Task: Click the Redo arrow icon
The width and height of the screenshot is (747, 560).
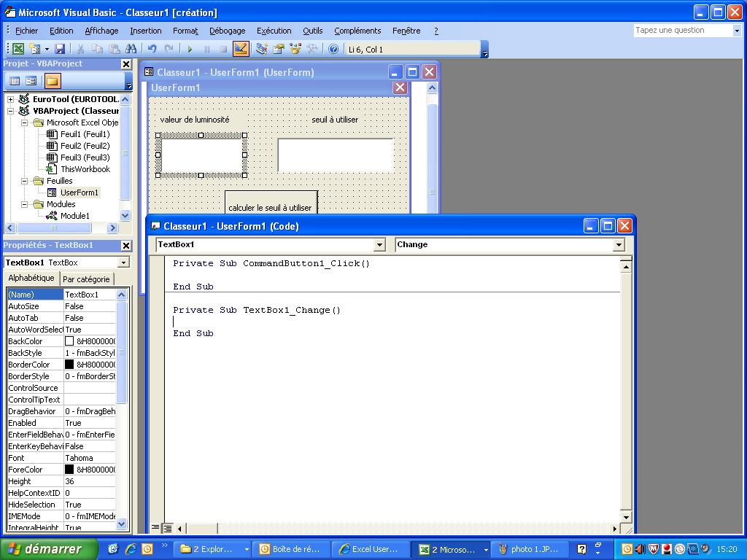Action: pos(169,49)
